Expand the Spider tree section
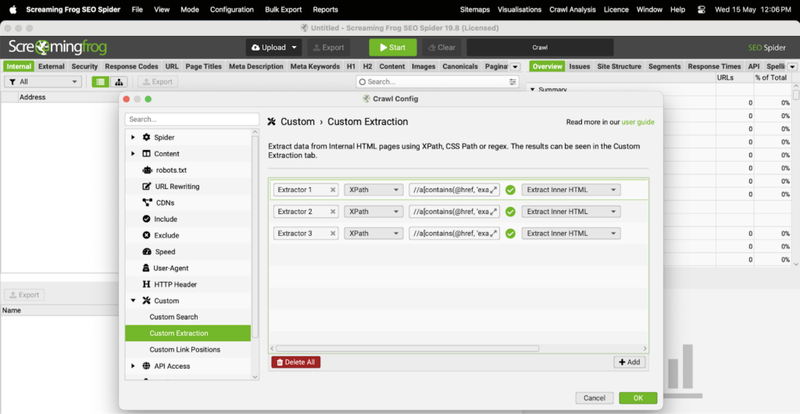The width and height of the screenshot is (800, 414). 133,137
